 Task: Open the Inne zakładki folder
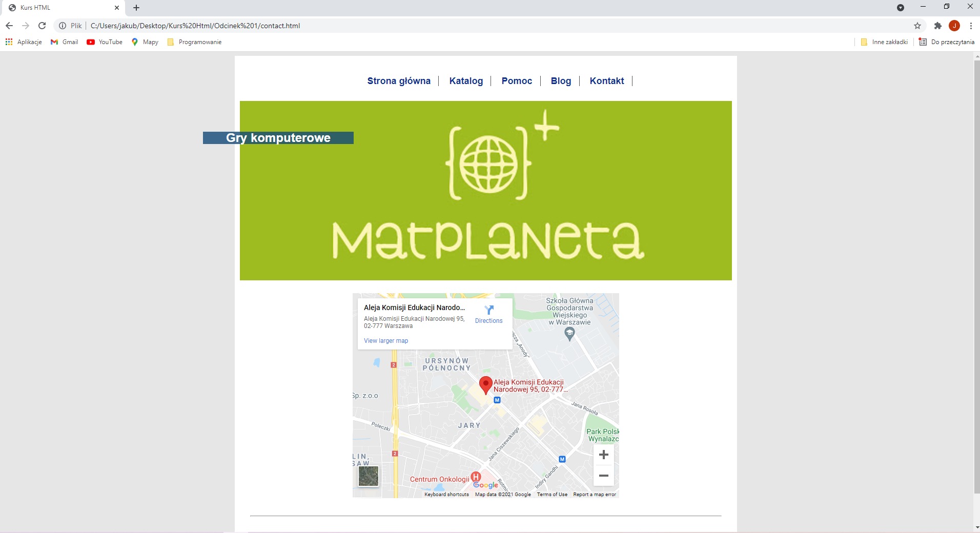[884, 42]
